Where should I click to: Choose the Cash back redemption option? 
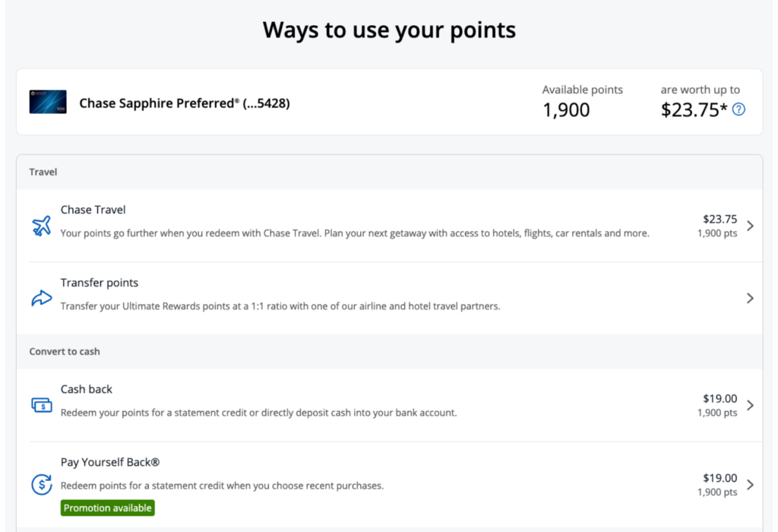(x=87, y=389)
